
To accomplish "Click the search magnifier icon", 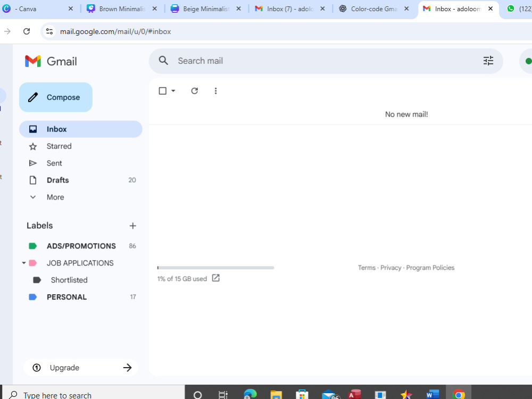I will pos(163,61).
